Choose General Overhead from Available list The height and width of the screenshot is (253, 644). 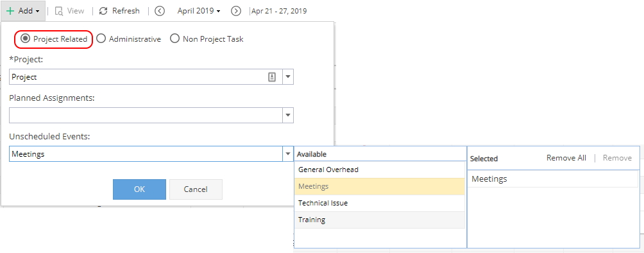coord(380,170)
